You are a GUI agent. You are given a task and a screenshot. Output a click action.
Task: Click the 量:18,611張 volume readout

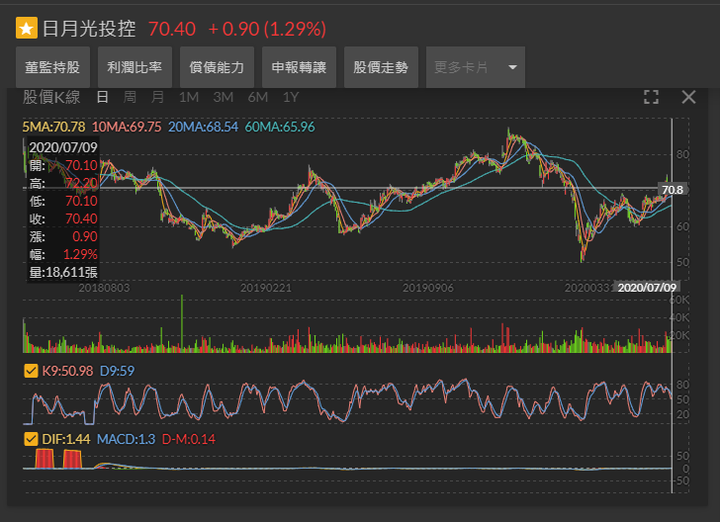[x=63, y=273]
